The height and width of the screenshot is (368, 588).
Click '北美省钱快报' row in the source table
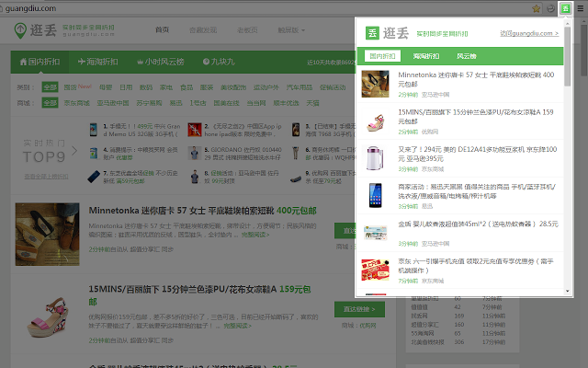(x=458, y=341)
